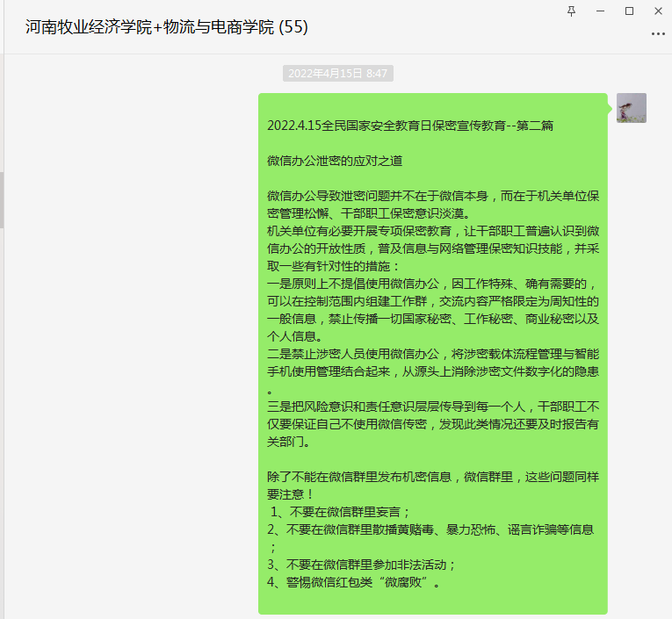Click list item 1、不要在微信群里妄言
The height and width of the screenshot is (619, 672).
point(341,512)
